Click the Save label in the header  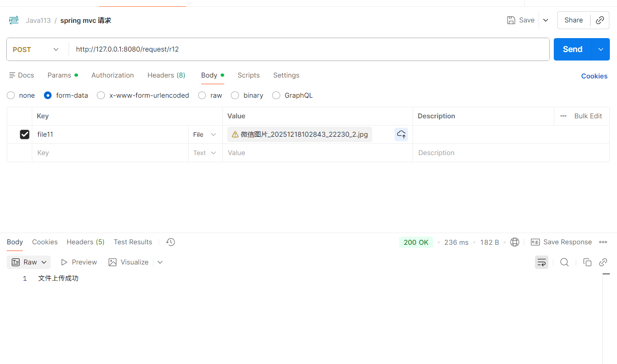[526, 20]
